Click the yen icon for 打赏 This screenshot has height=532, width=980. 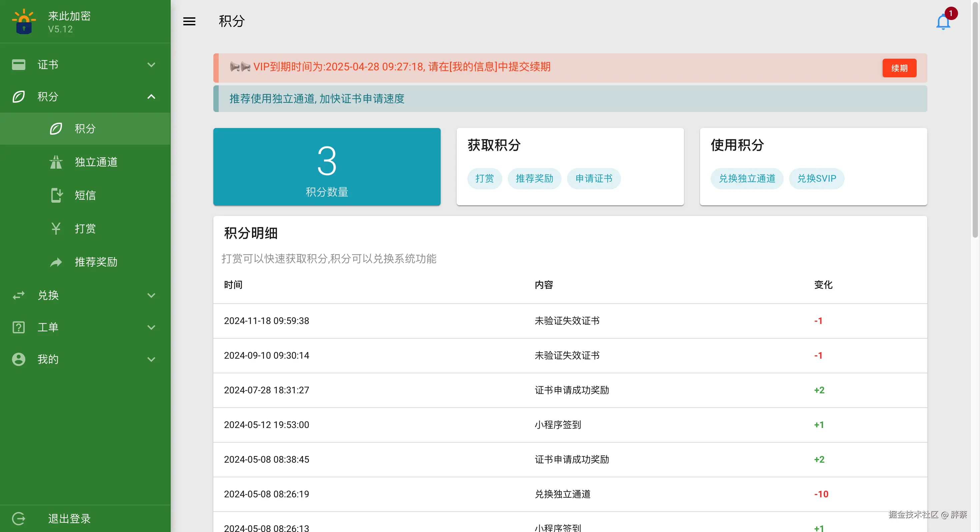tap(56, 229)
